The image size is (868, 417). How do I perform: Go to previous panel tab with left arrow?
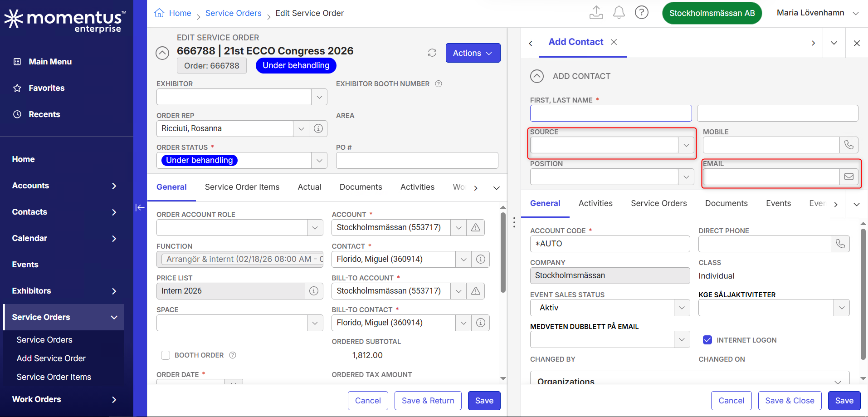(531, 43)
